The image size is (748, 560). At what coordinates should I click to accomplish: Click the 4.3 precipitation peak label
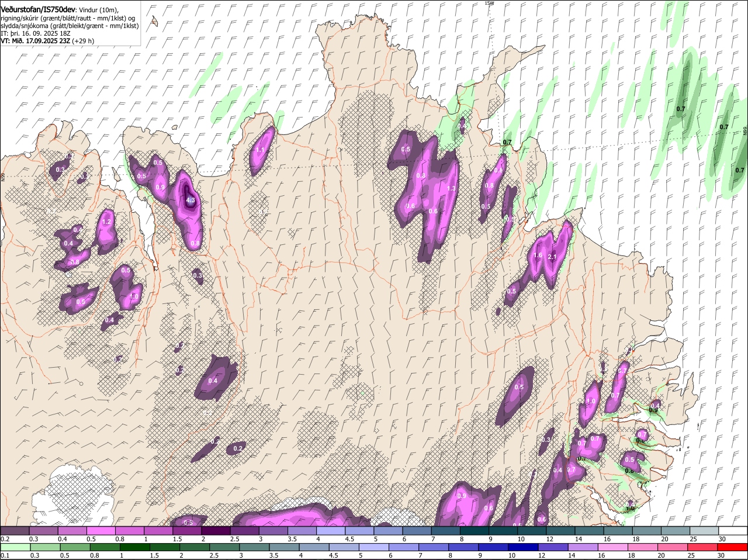point(191,200)
